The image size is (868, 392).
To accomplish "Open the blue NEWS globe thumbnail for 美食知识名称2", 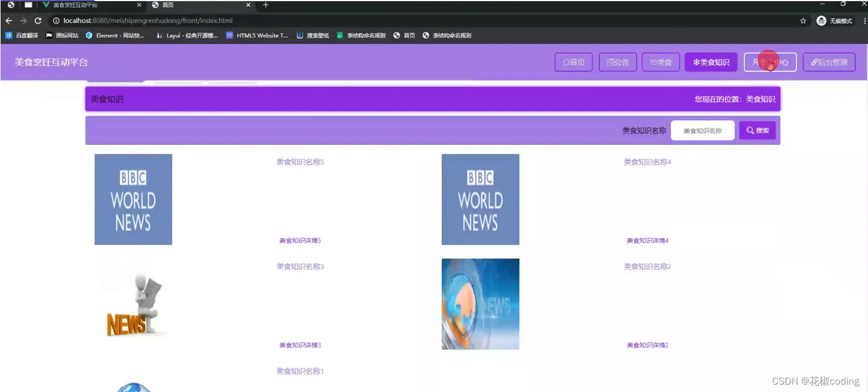I will (x=480, y=304).
